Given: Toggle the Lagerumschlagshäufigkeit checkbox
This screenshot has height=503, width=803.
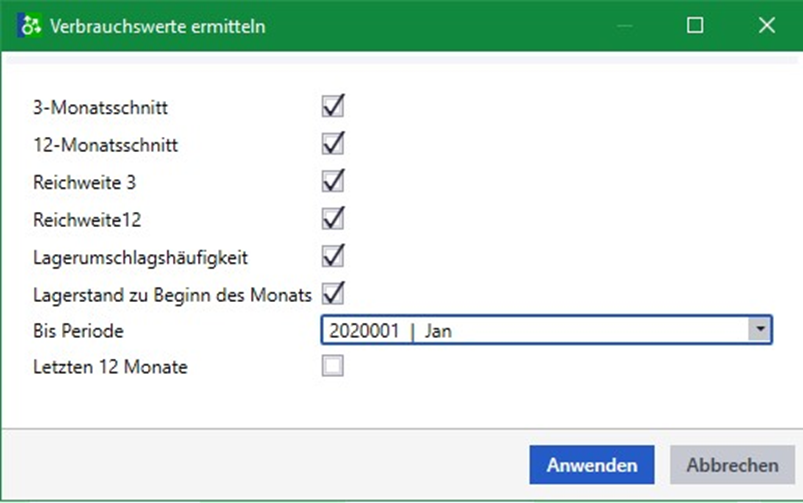Looking at the screenshot, I should point(333,256).
